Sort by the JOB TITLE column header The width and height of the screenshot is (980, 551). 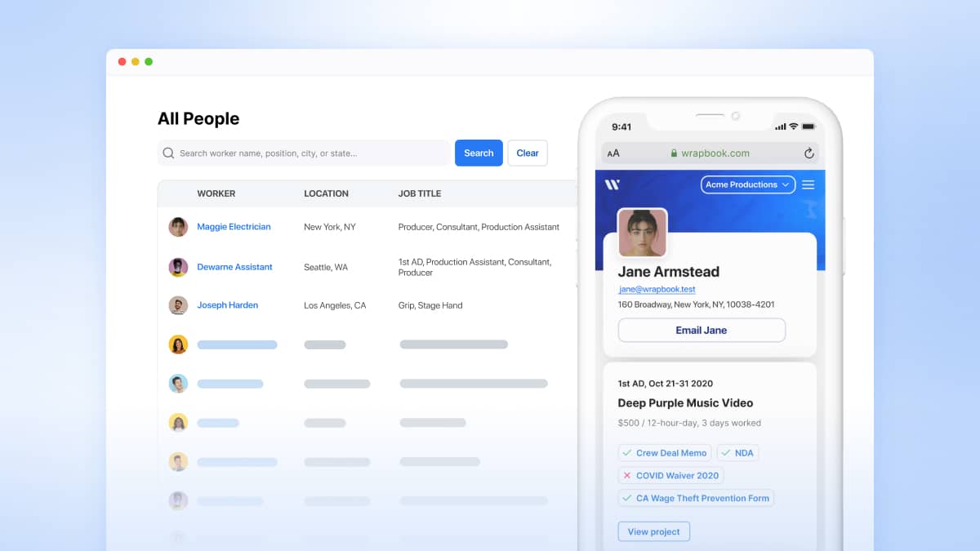[419, 193]
